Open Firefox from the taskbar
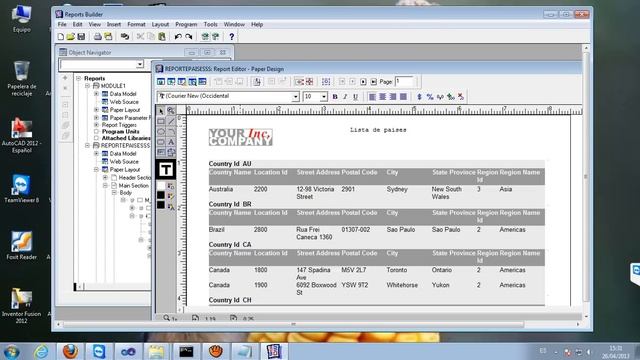The image size is (640, 360). [x=70, y=351]
